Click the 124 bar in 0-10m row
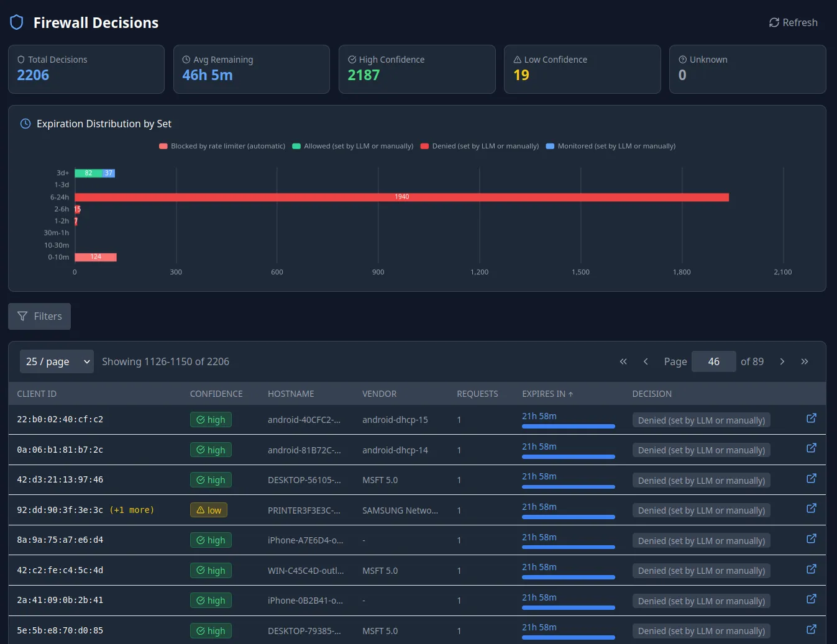This screenshot has width=837, height=644. point(96,257)
